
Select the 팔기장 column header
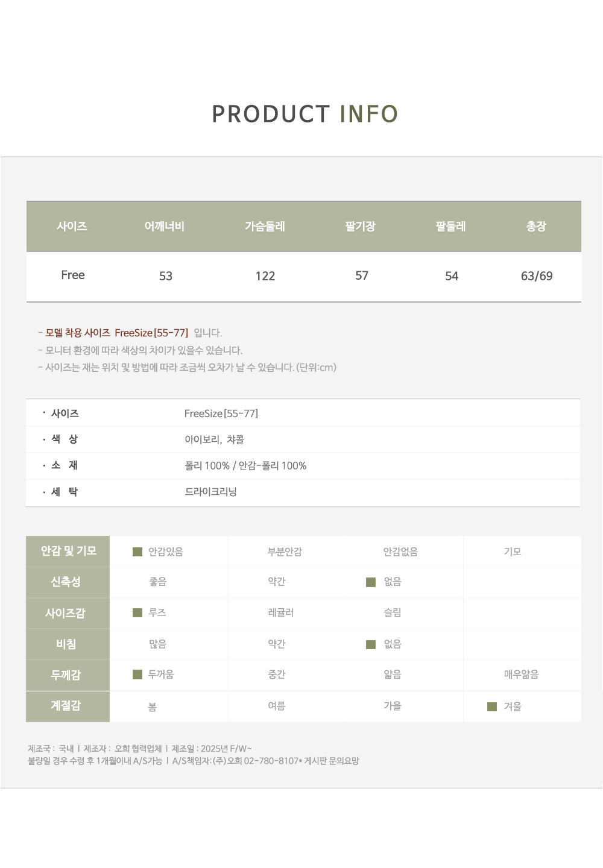(x=360, y=227)
